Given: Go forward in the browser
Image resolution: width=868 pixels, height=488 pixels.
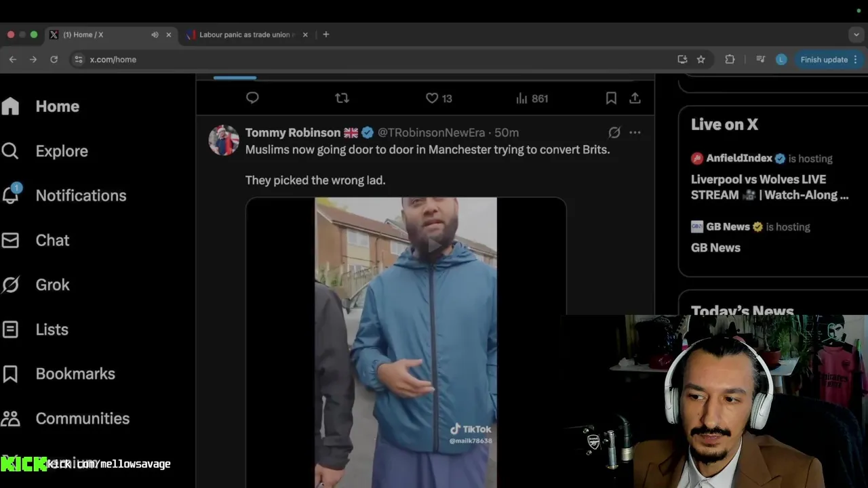Looking at the screenshot, I should [33, 60].
